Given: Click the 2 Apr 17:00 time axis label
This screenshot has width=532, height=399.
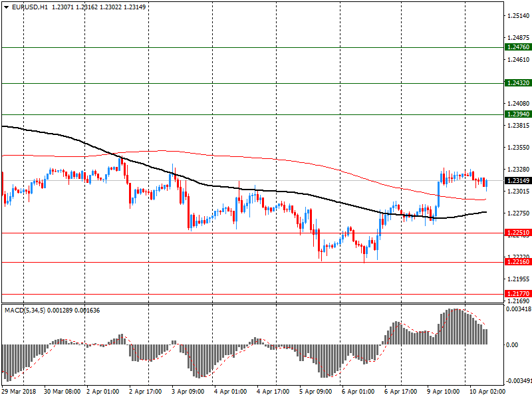Looking at the screenshot, I should [x=145, y=391].
